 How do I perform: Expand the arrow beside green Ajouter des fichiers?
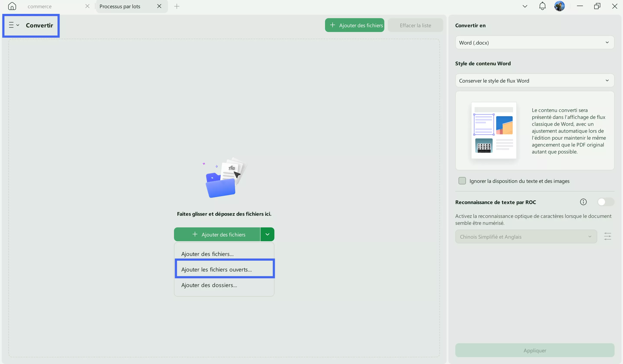click(267, 234)
